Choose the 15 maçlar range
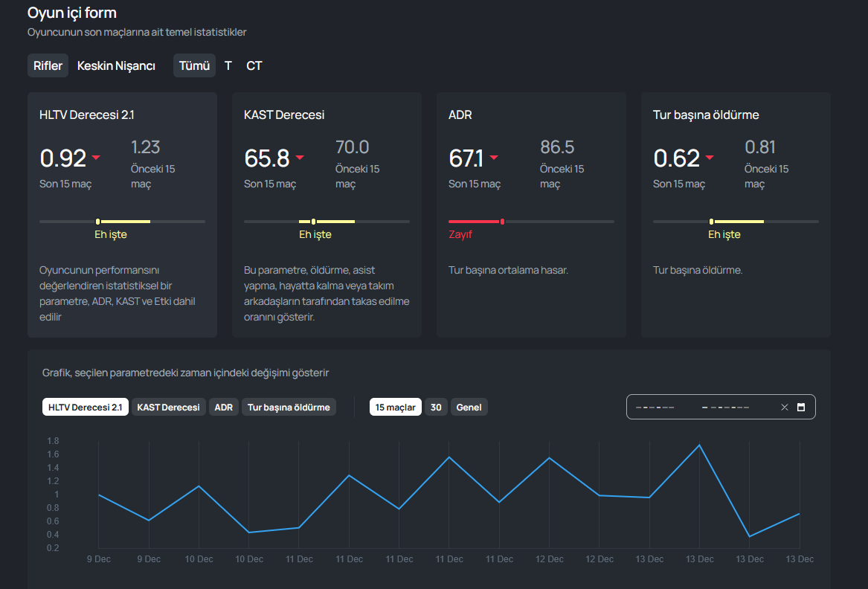Image resolution: width=868 pixels, height=589 pixels. (x=395, y=407)
